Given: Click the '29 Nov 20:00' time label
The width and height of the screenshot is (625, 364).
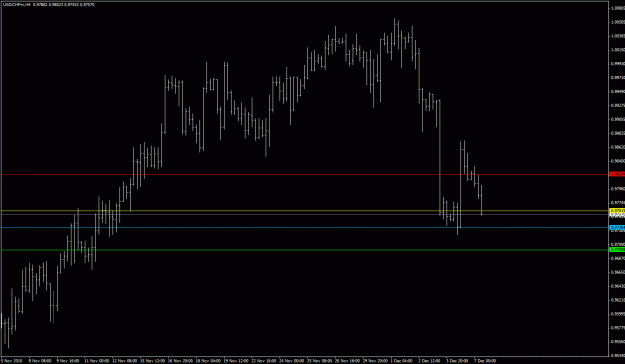Looking at the screenshot, I should (376, 360).
